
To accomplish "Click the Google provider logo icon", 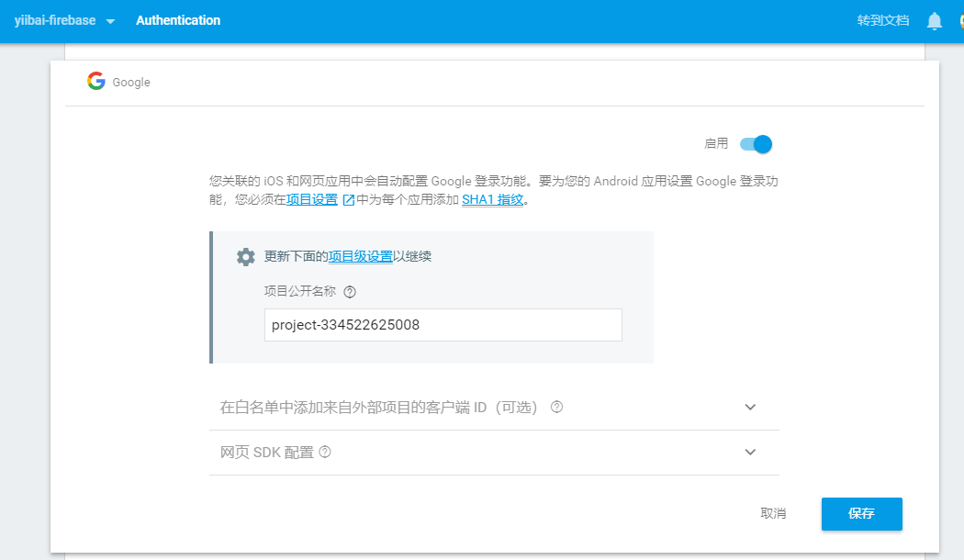I will point(96,81).
